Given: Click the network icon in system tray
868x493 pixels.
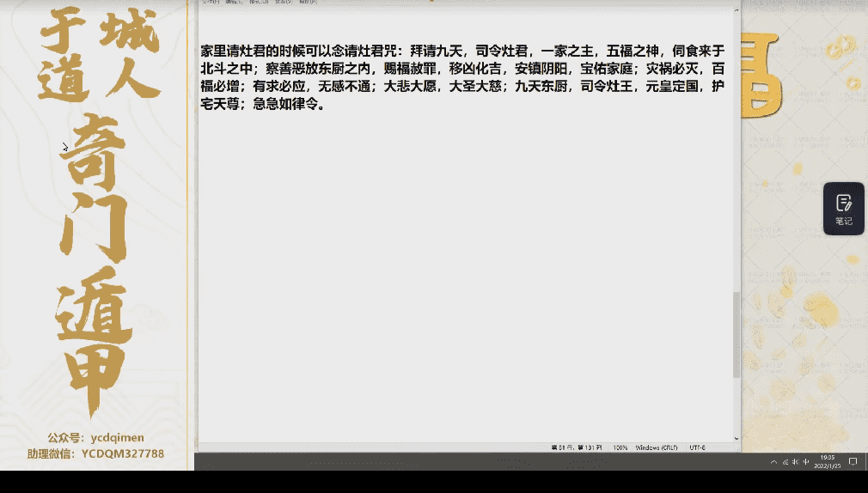Looking at the screenshot, I should pyautogui.click(x=785, y=462).
